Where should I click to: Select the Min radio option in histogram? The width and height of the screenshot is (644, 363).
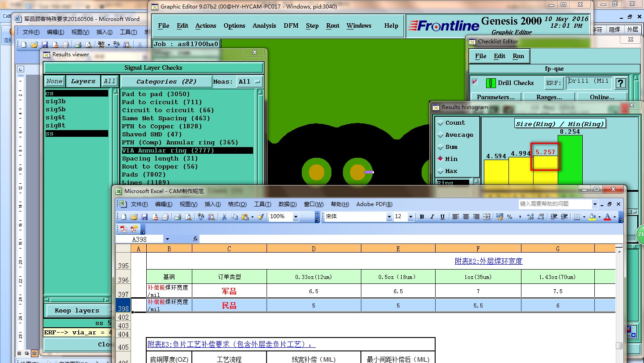[x=441, y=159]
